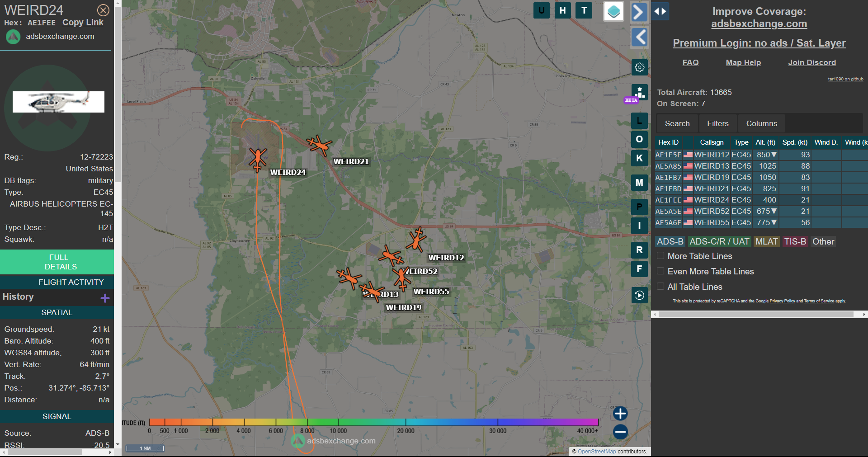The image size is (868, 457).
Task: Open the Terms of Service link
Action: pos(819,301)
